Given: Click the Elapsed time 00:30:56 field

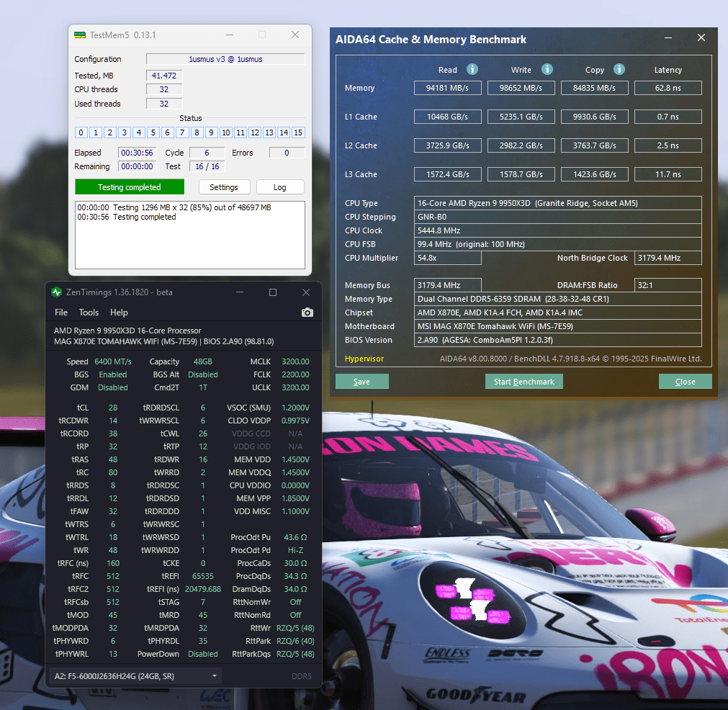Looking at the screenshot, I should pos(137,153).
